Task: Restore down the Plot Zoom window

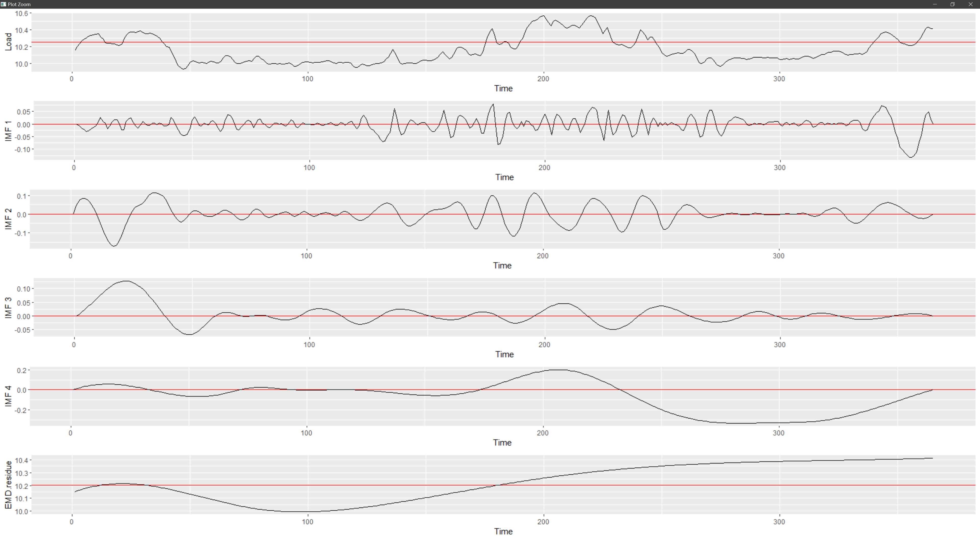Action: click(x=953, y=4)
